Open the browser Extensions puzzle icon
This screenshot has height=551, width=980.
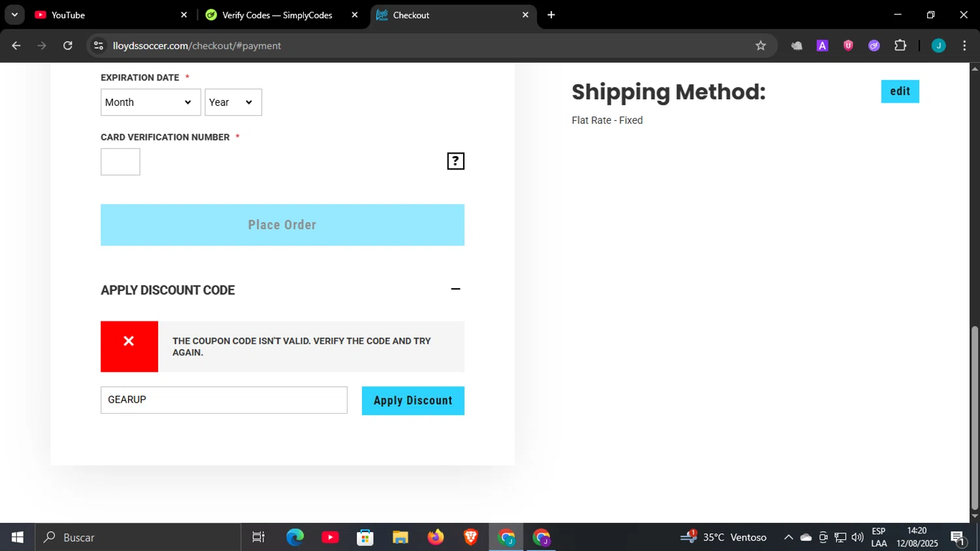pos(900,46)
